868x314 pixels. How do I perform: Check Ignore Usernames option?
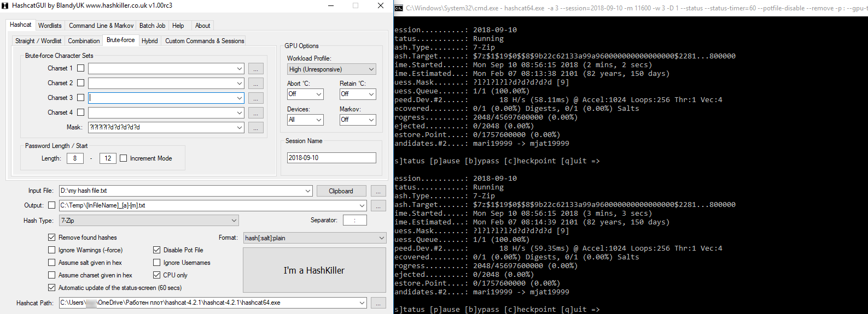157,263
